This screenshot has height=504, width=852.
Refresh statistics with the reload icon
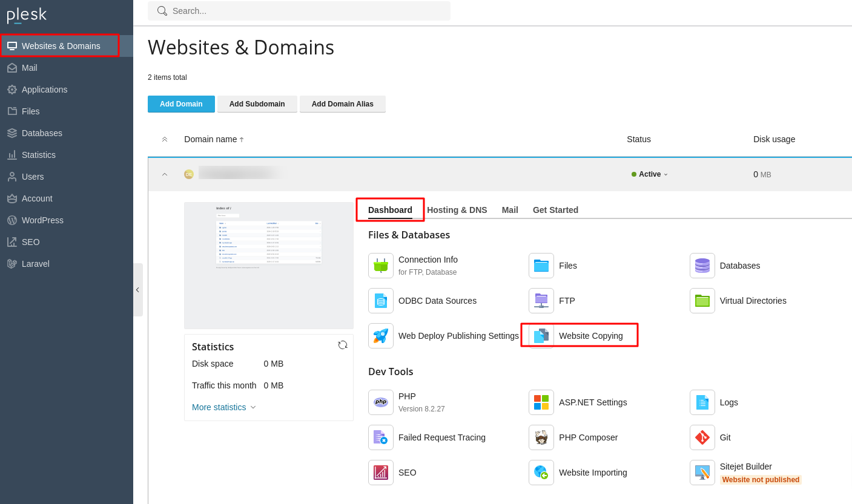pos(343,345)
